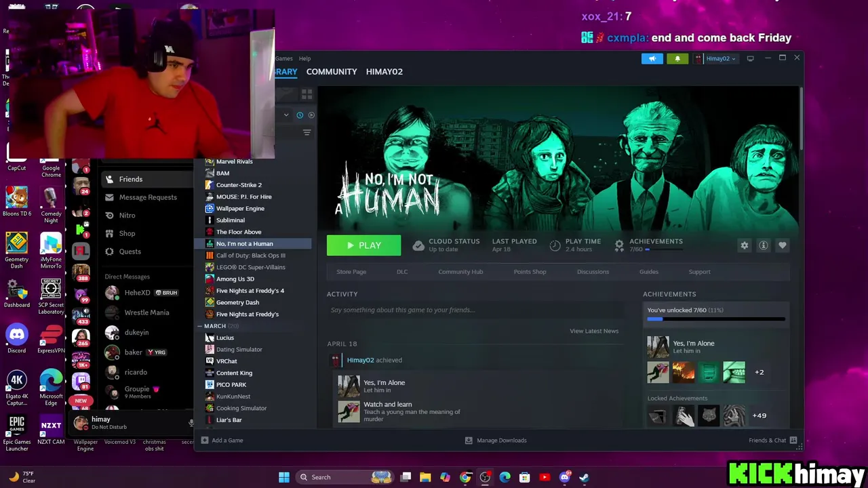
Task: Show +2 more unlocked achievements
Action: [x=759, y=372]
